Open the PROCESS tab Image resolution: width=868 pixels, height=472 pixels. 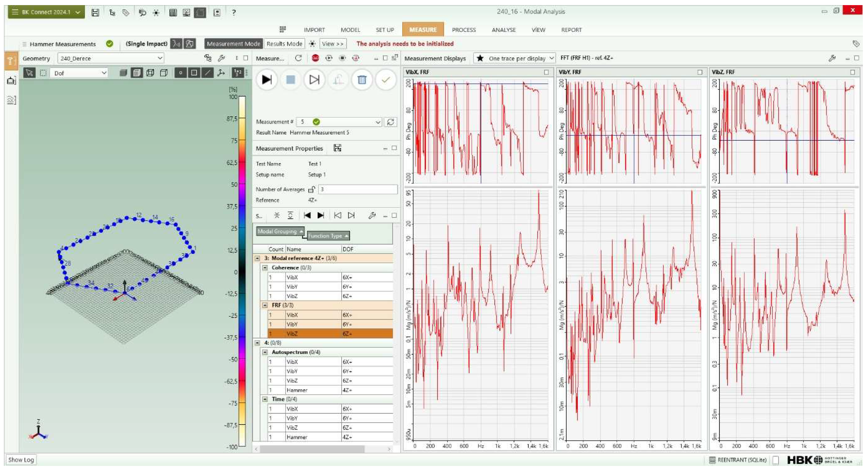pos(464,30)
